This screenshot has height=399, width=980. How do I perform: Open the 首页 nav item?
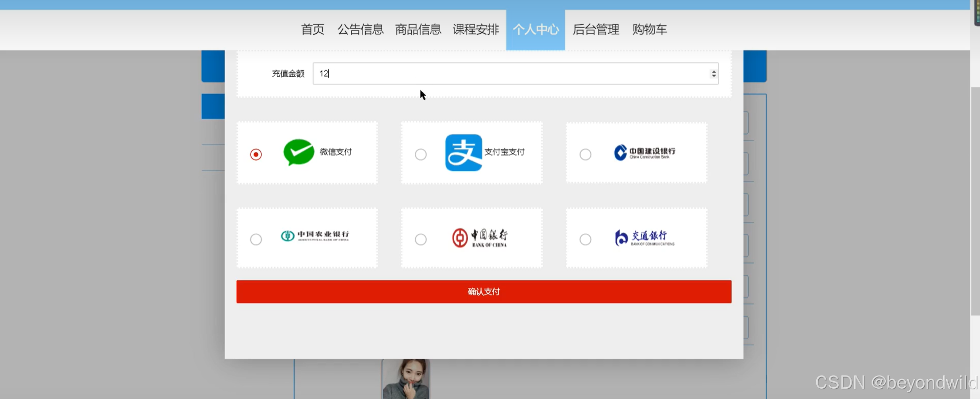click(313, 30)
